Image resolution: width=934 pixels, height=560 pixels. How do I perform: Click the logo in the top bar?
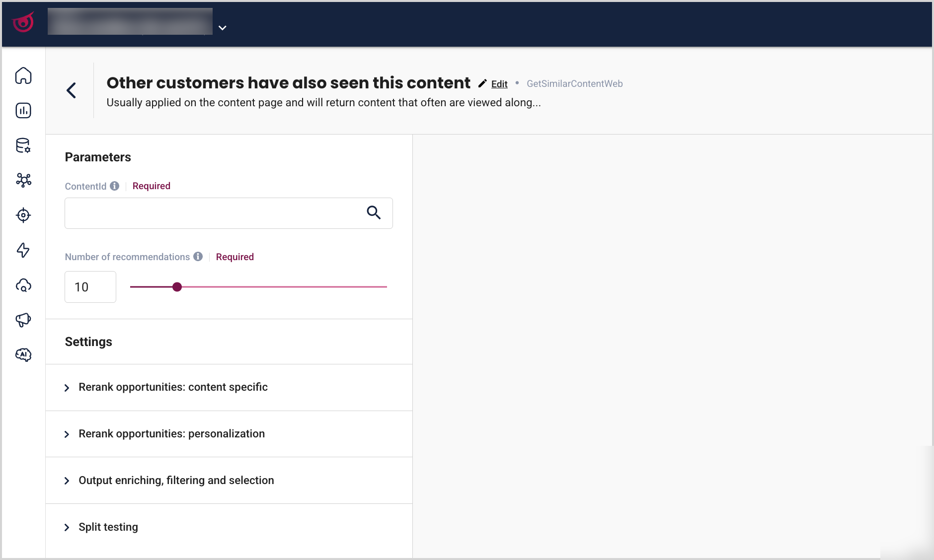click(23, 23)
